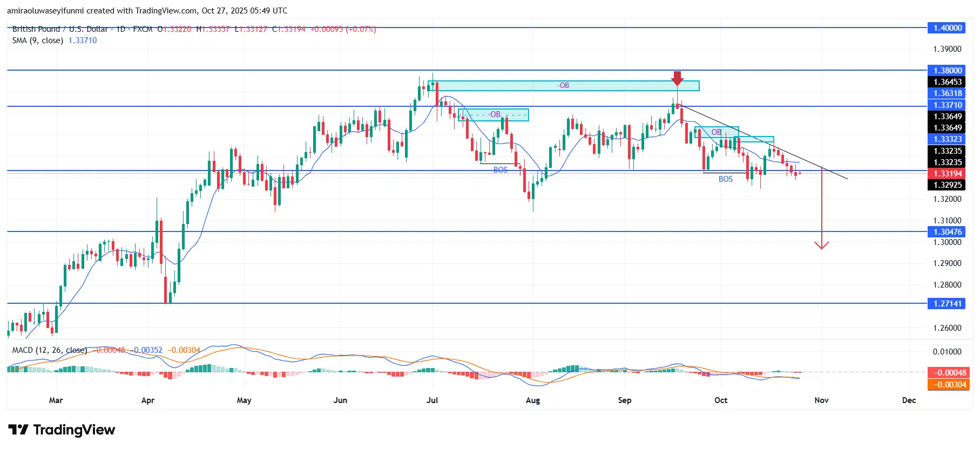Open the SMA (9, close) indicator legend
The width and height of the screenshot is (980, 450).
coord(38,40)
